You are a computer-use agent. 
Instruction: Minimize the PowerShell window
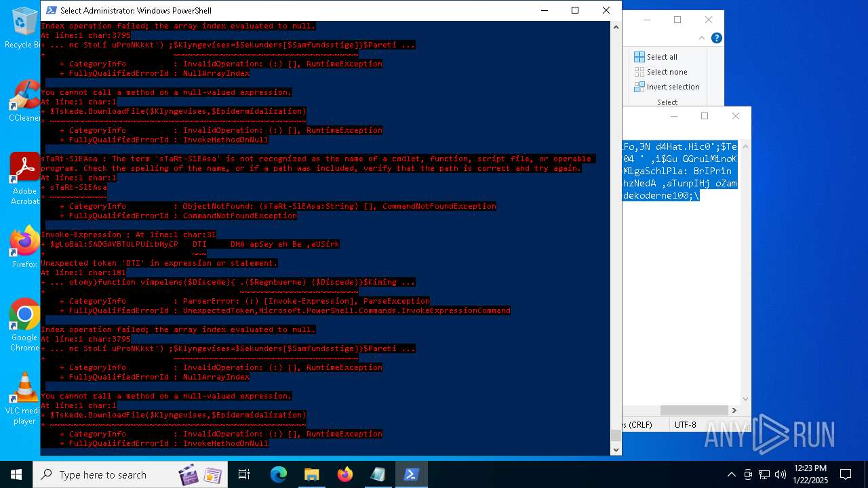pos(544,10)
